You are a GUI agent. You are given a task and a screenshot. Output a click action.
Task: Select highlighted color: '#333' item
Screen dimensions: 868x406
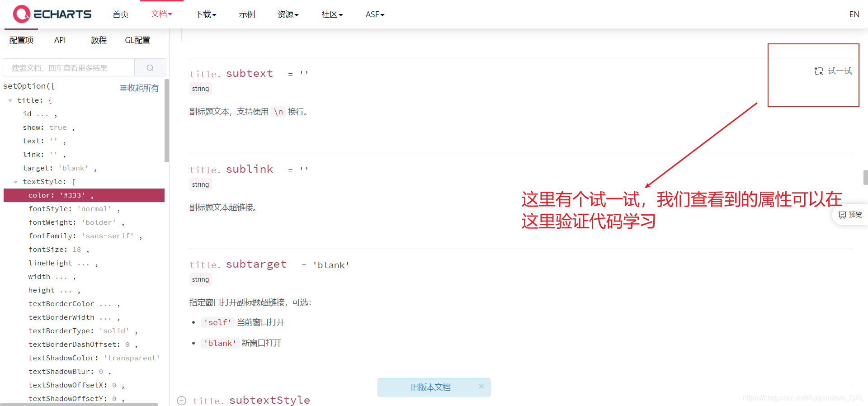pos(84,195)
